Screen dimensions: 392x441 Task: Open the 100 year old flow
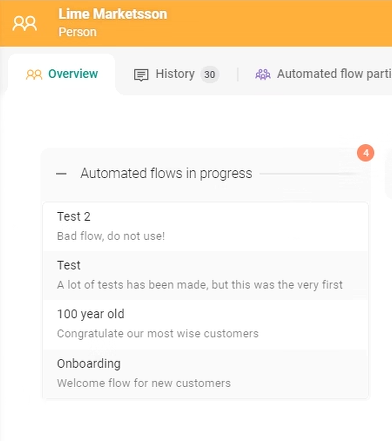[x=206, y=324]
